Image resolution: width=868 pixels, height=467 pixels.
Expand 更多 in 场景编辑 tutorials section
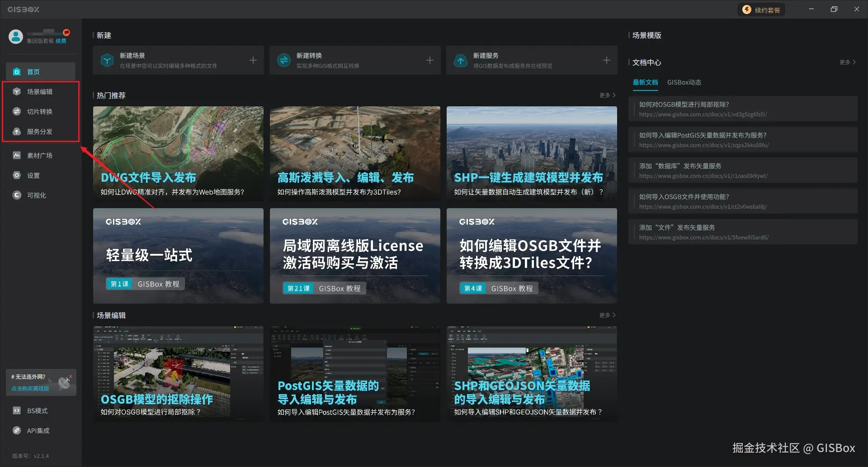pos(607,315)
